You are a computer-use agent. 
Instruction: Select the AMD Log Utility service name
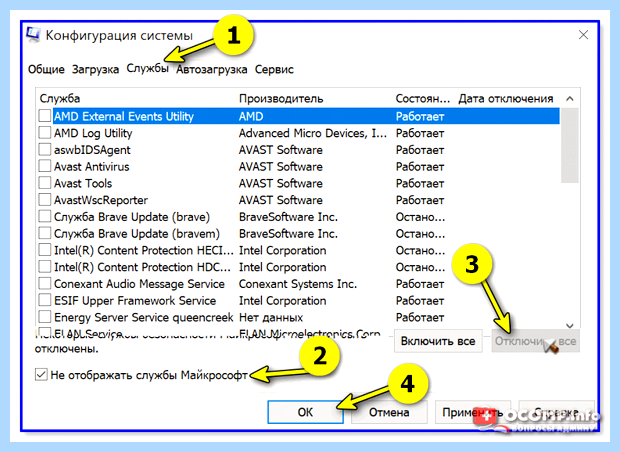[93, 133]
